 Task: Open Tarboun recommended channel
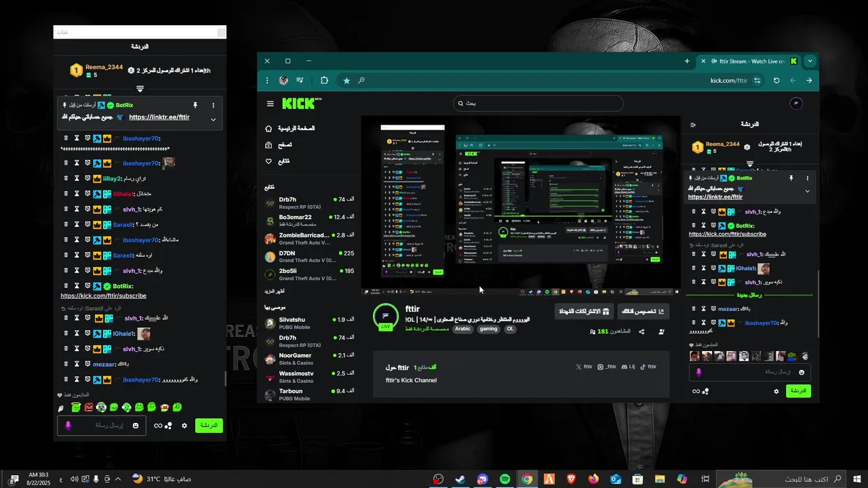(x=309, y=394)
